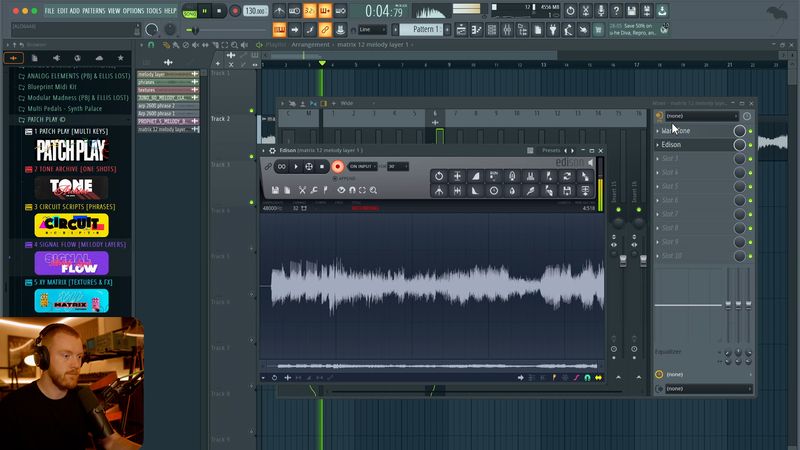Open Edison Presets menu

(551, 151)
